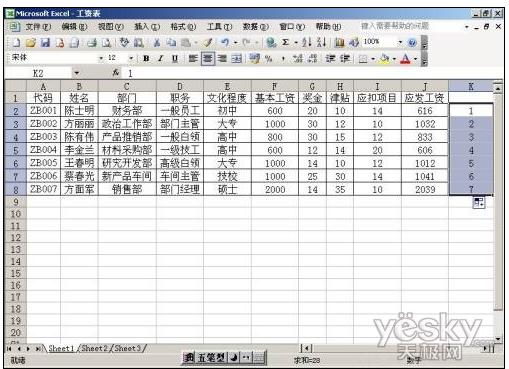
Task: Click the AutoSum sigma icon
Action: coord(286,43)
